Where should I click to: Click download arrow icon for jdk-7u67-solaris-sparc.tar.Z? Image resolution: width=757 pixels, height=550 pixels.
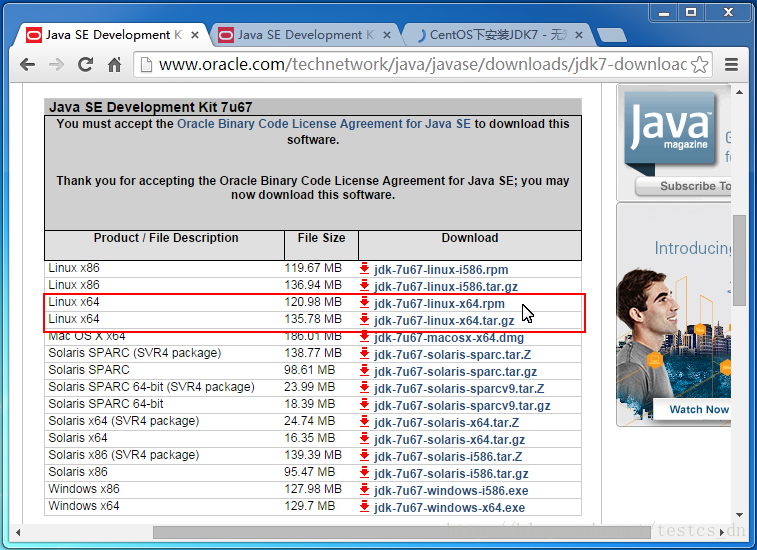364,353
